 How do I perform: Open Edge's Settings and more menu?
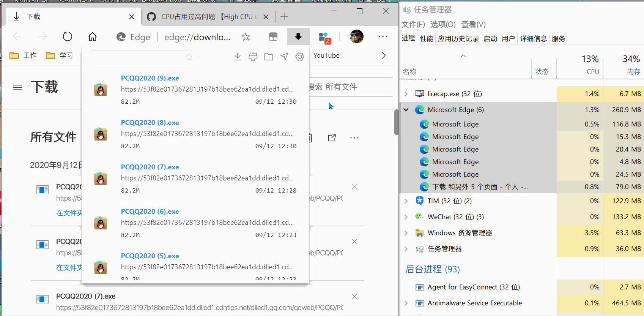[383, 36]
